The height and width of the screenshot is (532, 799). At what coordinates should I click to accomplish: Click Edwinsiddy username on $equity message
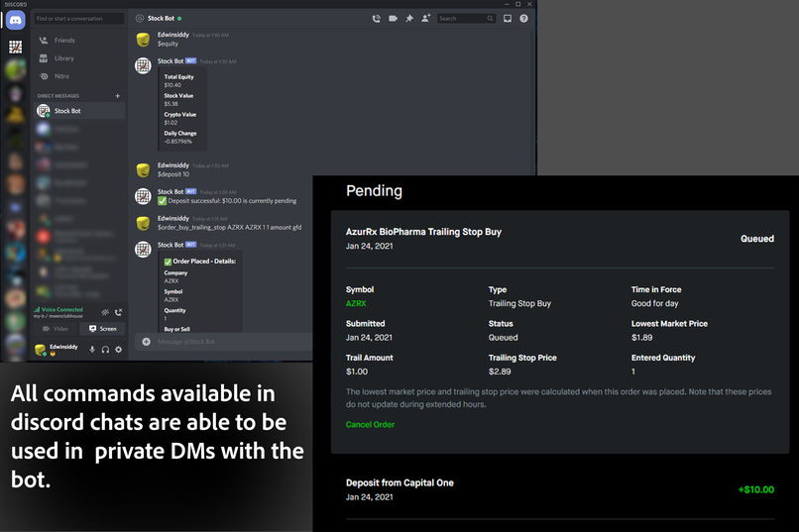173,35
